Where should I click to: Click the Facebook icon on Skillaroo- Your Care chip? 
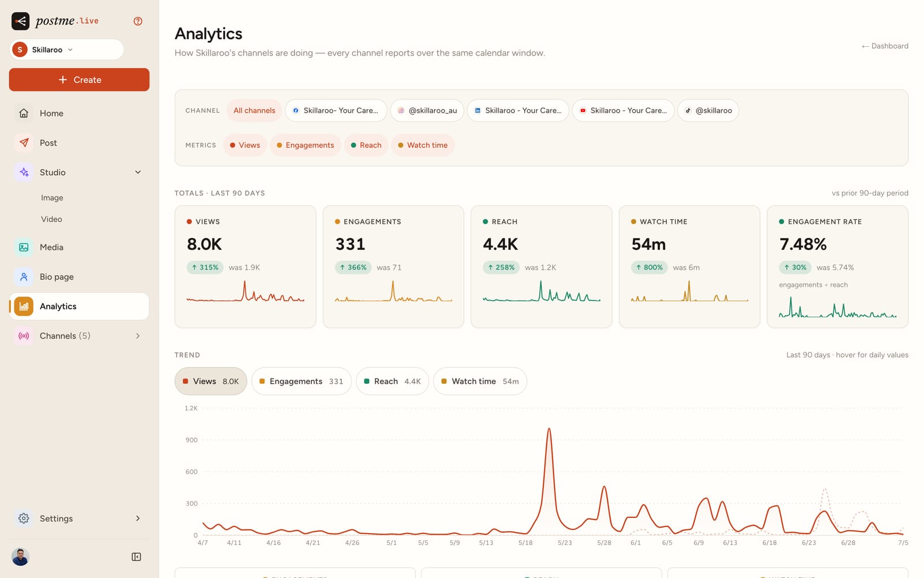(296, 110)
